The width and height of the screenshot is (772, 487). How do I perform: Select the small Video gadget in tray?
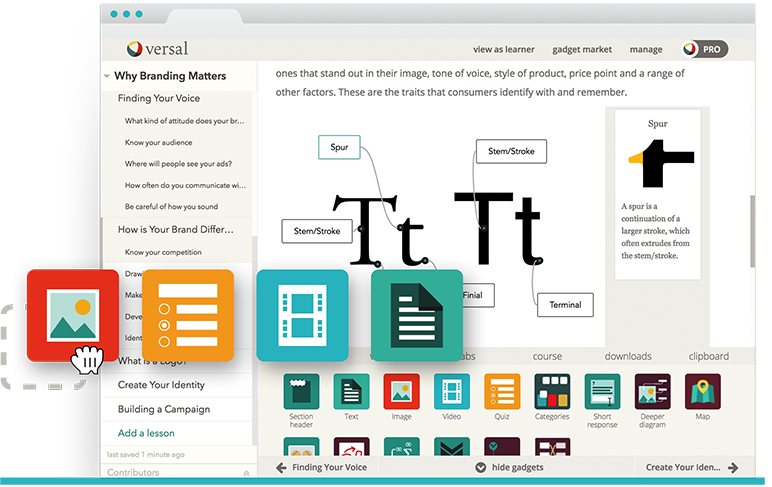451,391
